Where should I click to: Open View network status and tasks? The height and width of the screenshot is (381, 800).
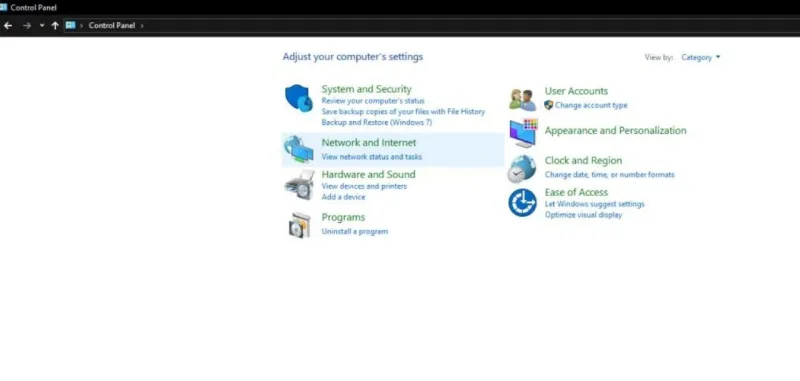point(371,157)
